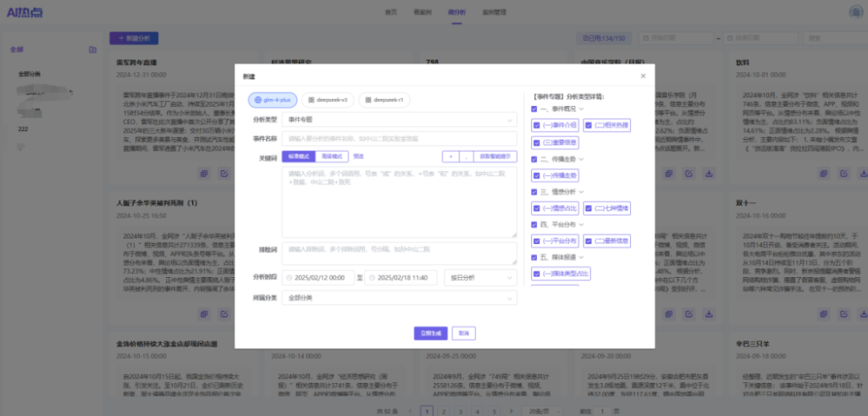Toggle the 一、事件概况 checkbox
Screen dimensions: 868x416
(x=534, y=109)
